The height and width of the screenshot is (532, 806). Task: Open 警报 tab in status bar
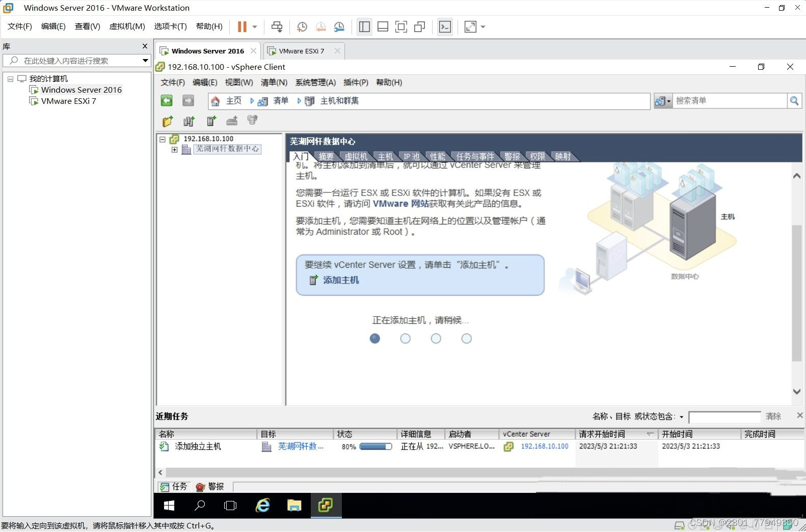point(210,487)
